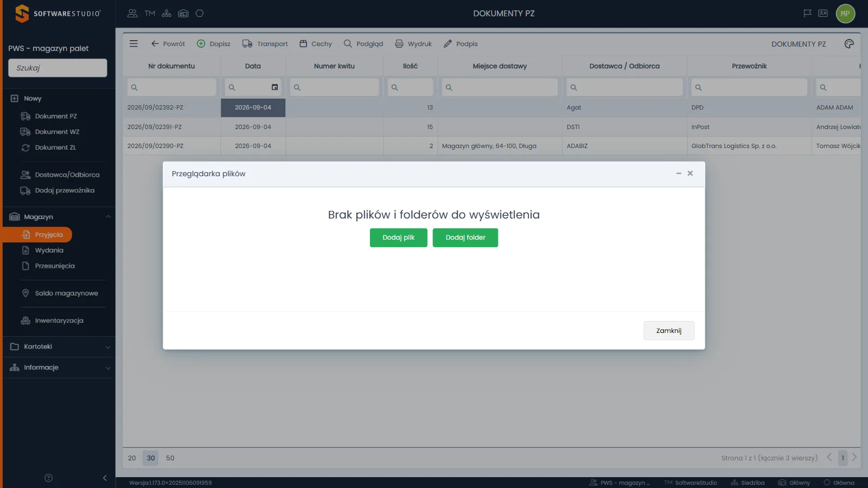The width and height of the screenshot is (868, 488).
Task: Click the users icon in top bar
Action: coord(132,14)
